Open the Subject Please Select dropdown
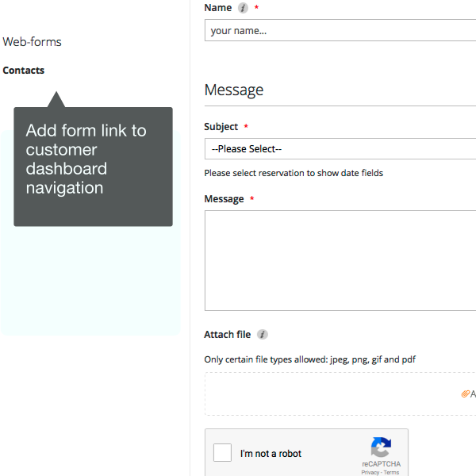Screen dimensions: 476x476 click(x=340, y=149)
